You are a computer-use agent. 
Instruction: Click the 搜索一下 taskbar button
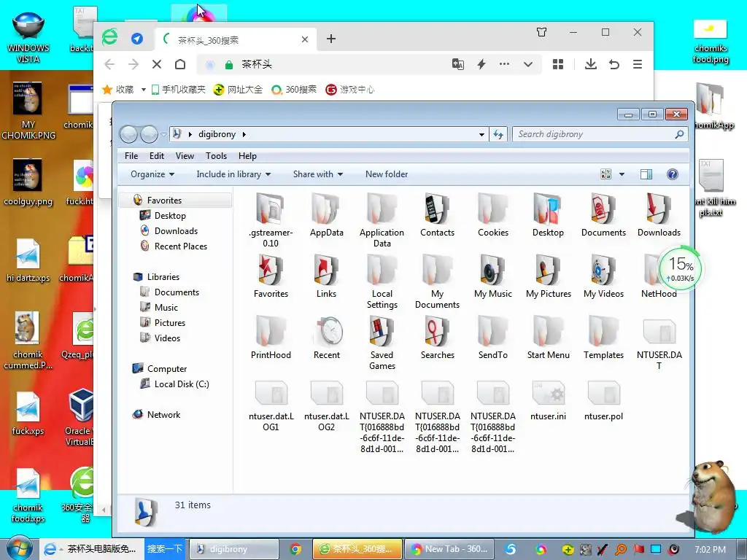164,548
